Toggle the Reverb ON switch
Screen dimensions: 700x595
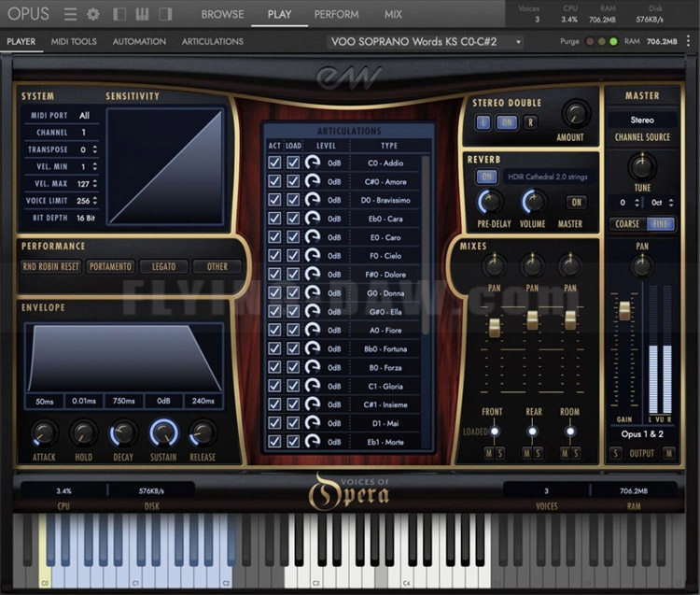coord(486,177)
